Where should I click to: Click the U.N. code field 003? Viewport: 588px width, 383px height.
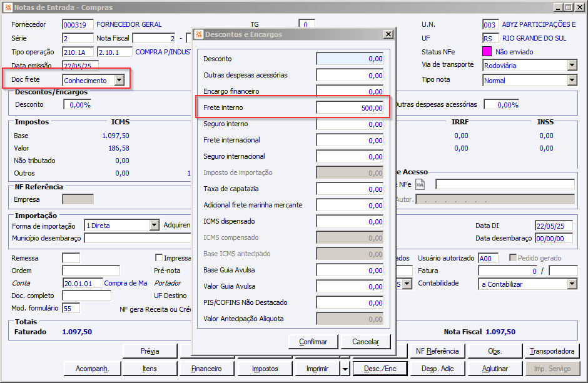pyautogui.click(x=490, y=25)
